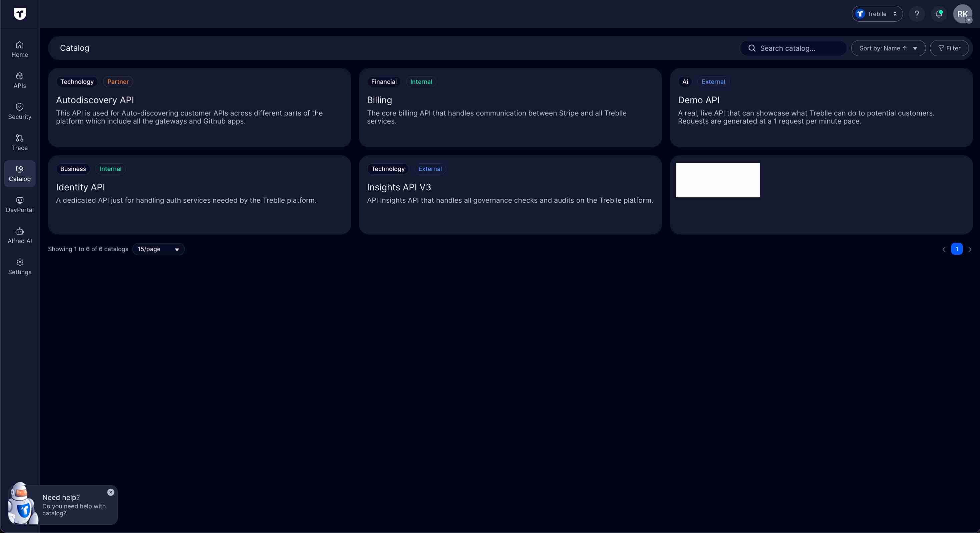Click the Search catalog input field
This screenshot has height=533, width=980.
point(793,48)
